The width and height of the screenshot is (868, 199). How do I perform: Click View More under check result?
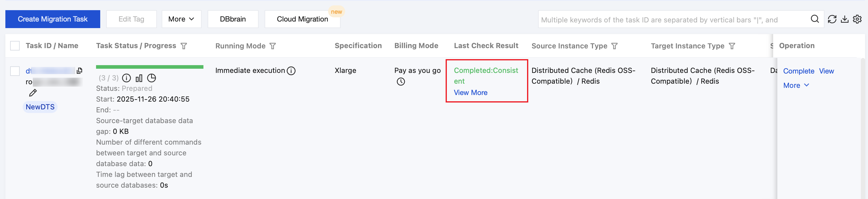coord(470,92)
